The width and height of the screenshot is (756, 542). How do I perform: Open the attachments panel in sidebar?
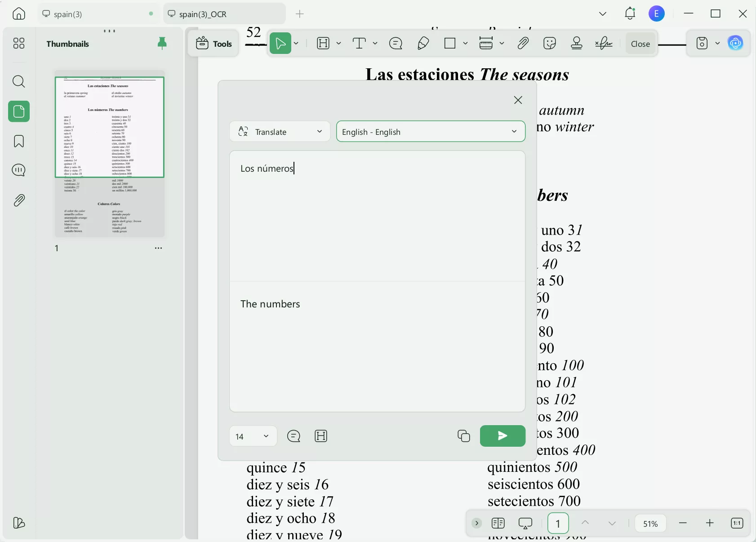tap(19, 200)
